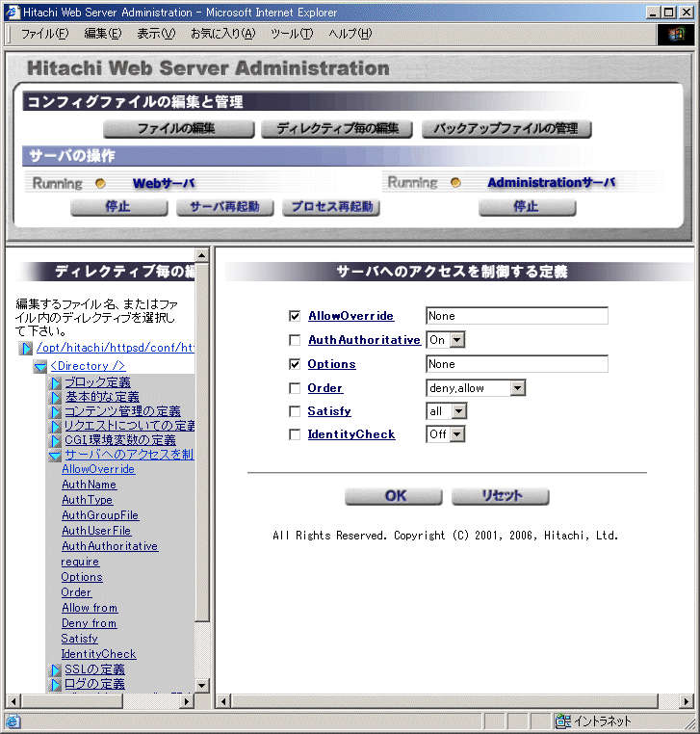Expand the ブロック定義 tree arrow
This screenshot has width=700, height=734.
tap(56, 383)
